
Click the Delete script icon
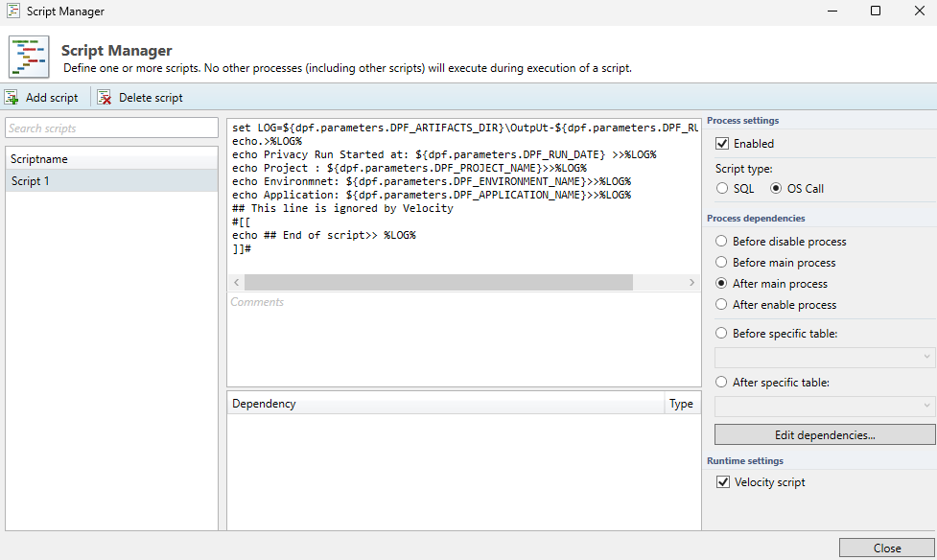(104, 97)
